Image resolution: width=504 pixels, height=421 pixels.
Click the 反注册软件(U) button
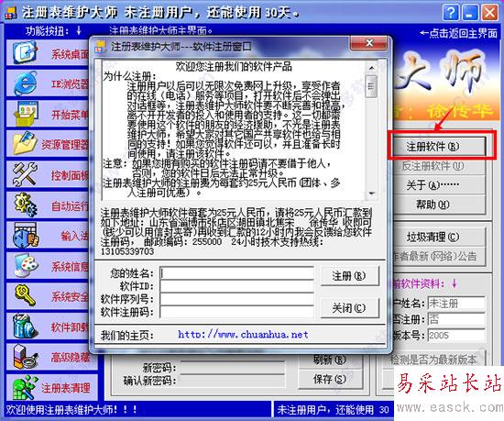439,166
